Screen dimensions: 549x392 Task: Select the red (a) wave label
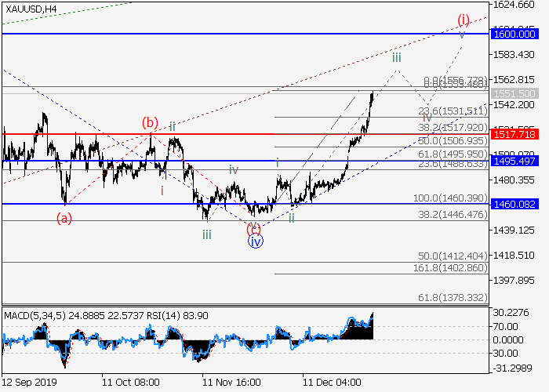click(x=64, y=218)
